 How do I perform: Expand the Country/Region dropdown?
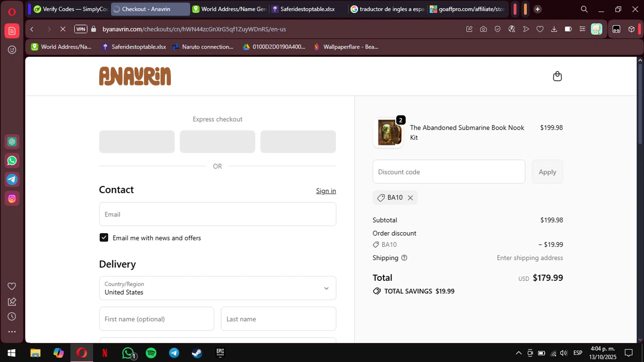click(x=218, y=288)
